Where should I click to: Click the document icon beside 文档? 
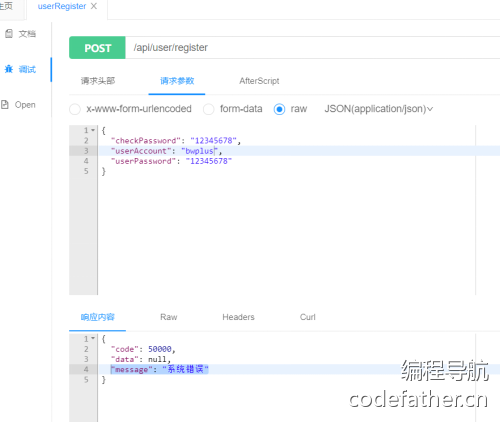click(9, 33)
